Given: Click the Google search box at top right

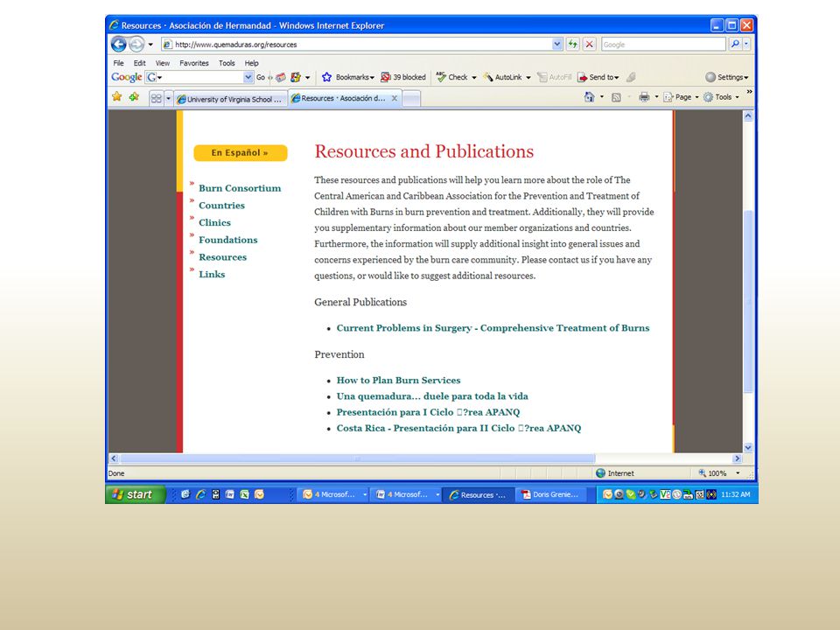Looking at the screenshot, I should tap(663, 45).
